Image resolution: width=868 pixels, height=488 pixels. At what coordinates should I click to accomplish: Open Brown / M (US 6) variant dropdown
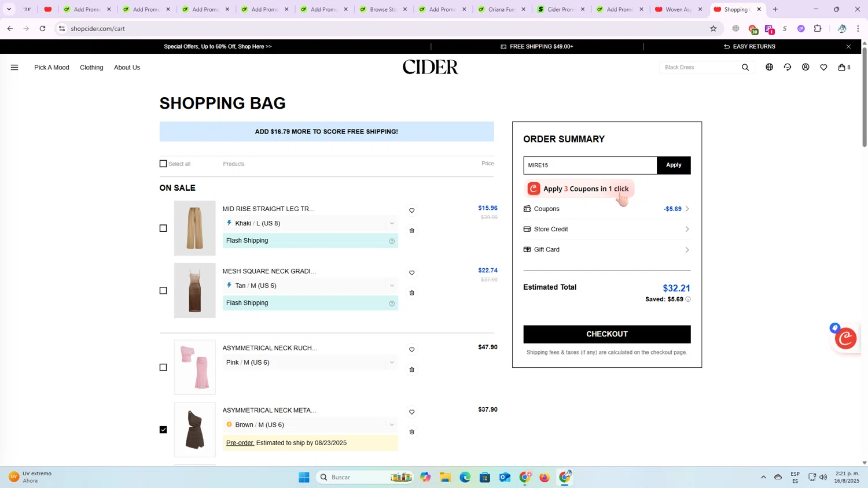[310, 425]
